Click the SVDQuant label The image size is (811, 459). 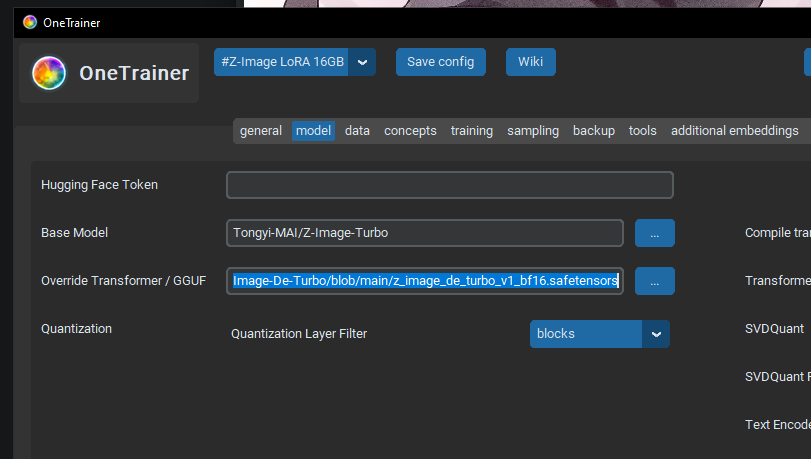pyautogui.click(x=774, y=329)
